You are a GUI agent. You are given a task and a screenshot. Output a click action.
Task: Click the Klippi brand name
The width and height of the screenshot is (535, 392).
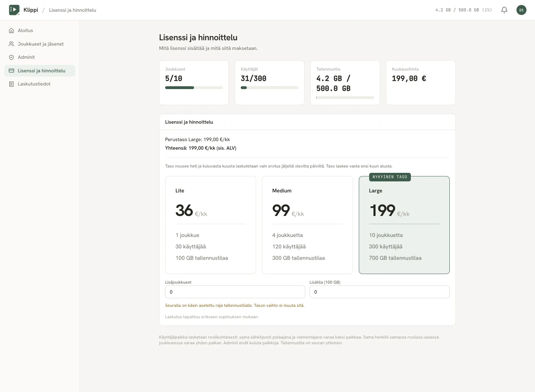point(31,10)
